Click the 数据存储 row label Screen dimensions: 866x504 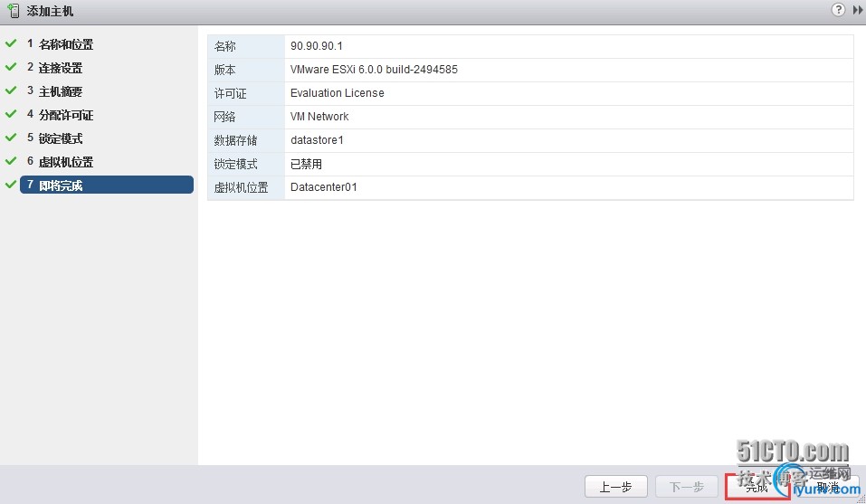236,141
